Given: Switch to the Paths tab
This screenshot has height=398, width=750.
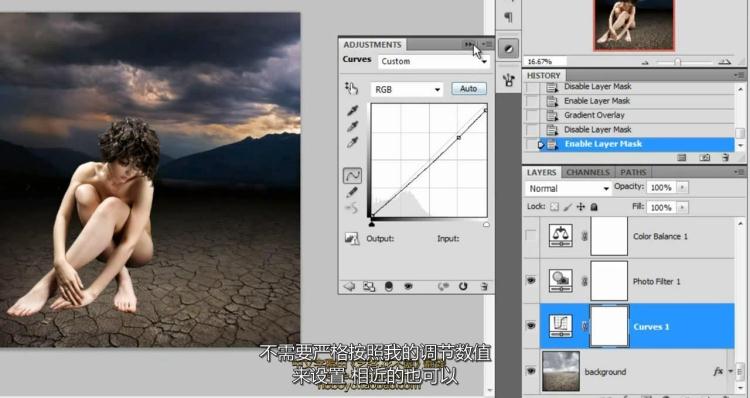Looking at the screenshot, I should tap(633, 172).
